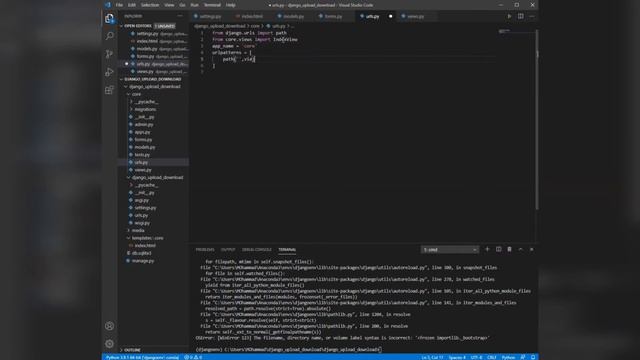640x360 pixels.
Task: Switch to models.py editor tab
Action: pos(293,16)
